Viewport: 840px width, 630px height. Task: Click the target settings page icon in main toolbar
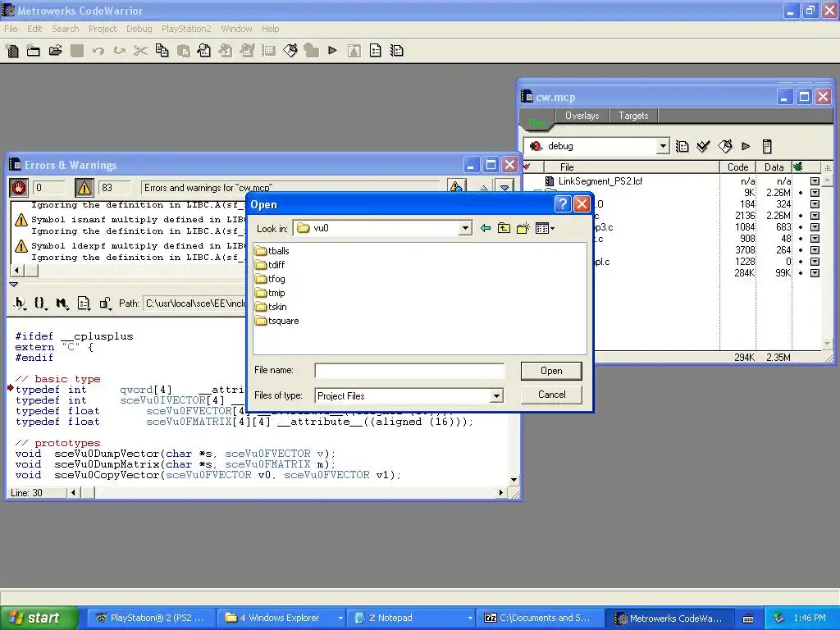coord(376,51)
